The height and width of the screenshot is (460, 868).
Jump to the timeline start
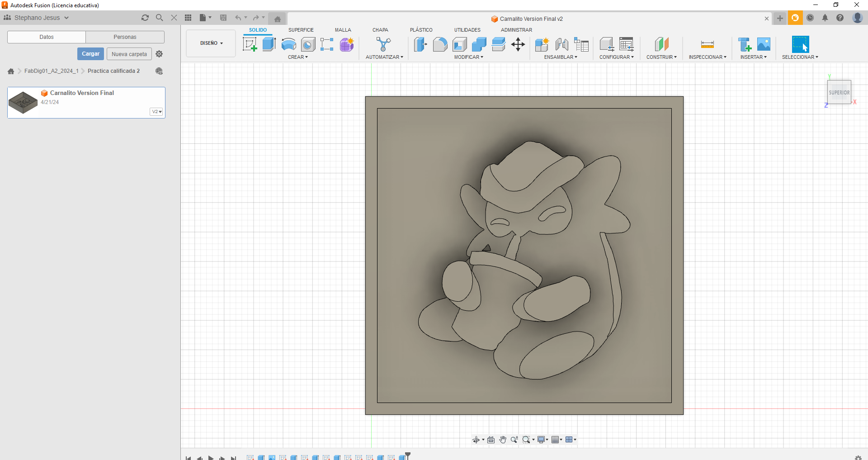point(189,458)
